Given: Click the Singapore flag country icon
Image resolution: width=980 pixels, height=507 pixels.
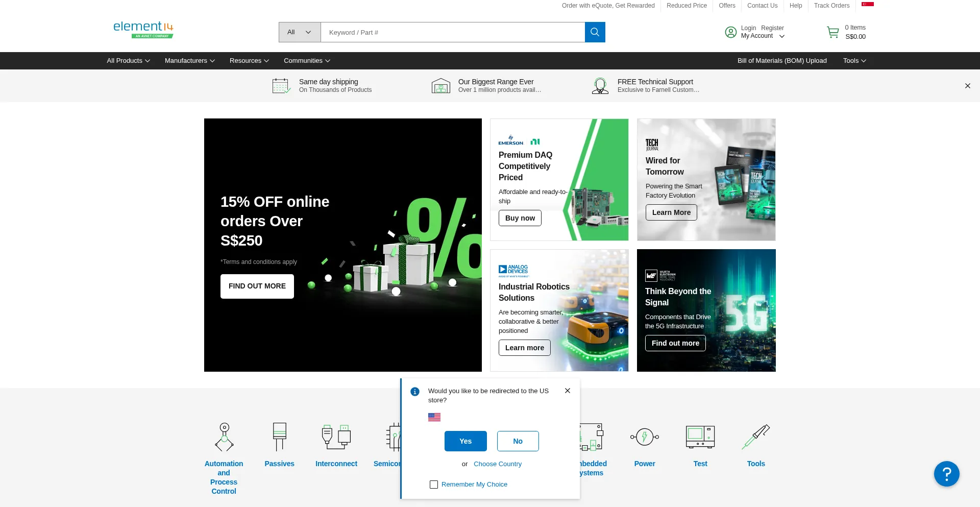Looking at the screenshot, I should [867, 5].
